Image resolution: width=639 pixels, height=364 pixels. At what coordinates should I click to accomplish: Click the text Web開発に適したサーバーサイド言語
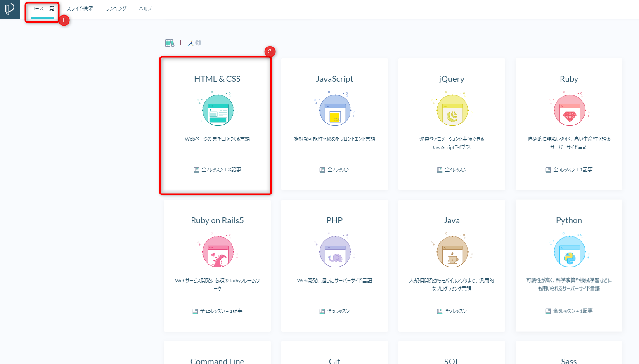335,281
